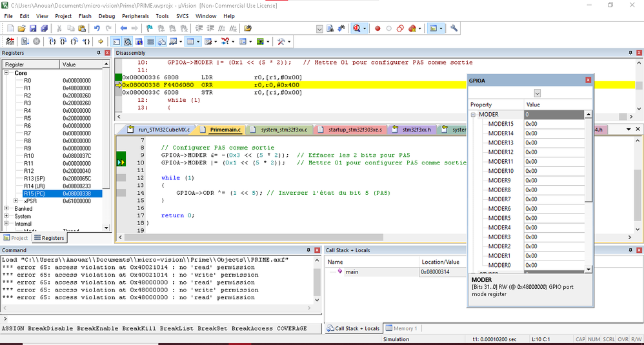Switch to the Project tab
644x345 pixels.
click(x=16, y=238)
